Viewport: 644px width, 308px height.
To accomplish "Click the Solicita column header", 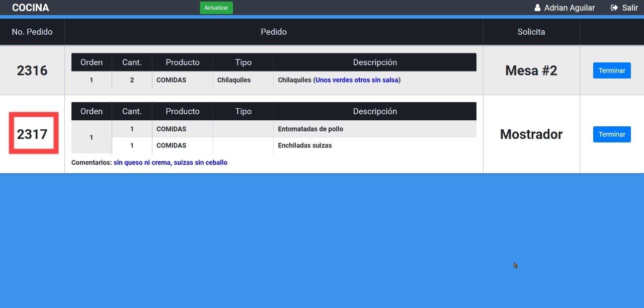I will (531, 32).
